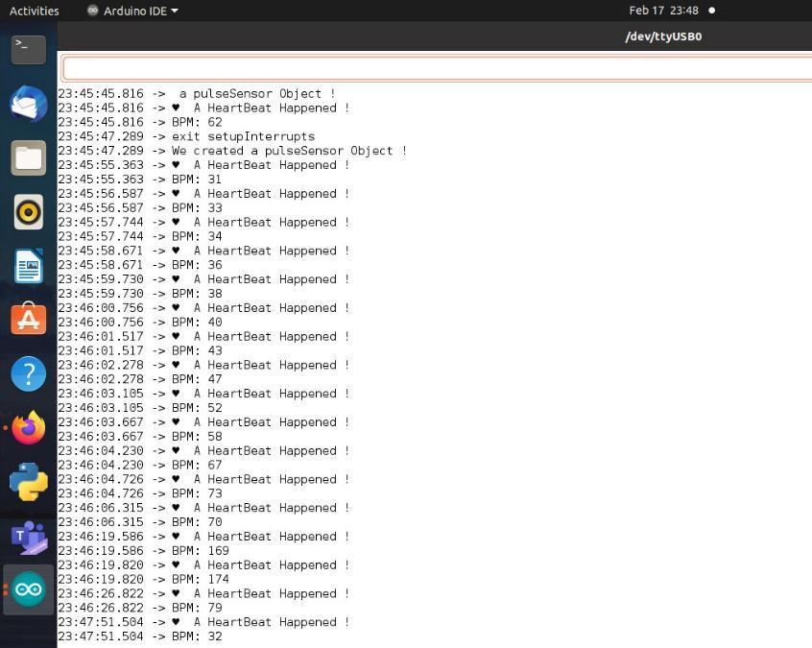This screenshot has height=648, width=812.
Task: Click the 'a pulseSensor Object !' first line
Action: pos(197,94)
